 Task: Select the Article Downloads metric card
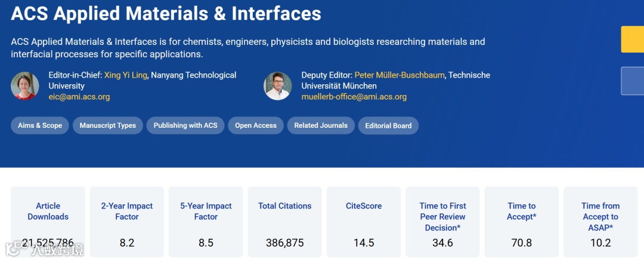pos(48,222)
